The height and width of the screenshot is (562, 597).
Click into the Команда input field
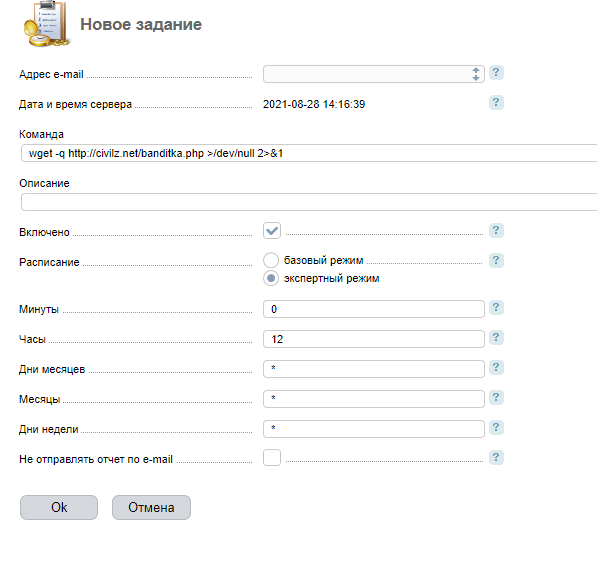point(309,153)
